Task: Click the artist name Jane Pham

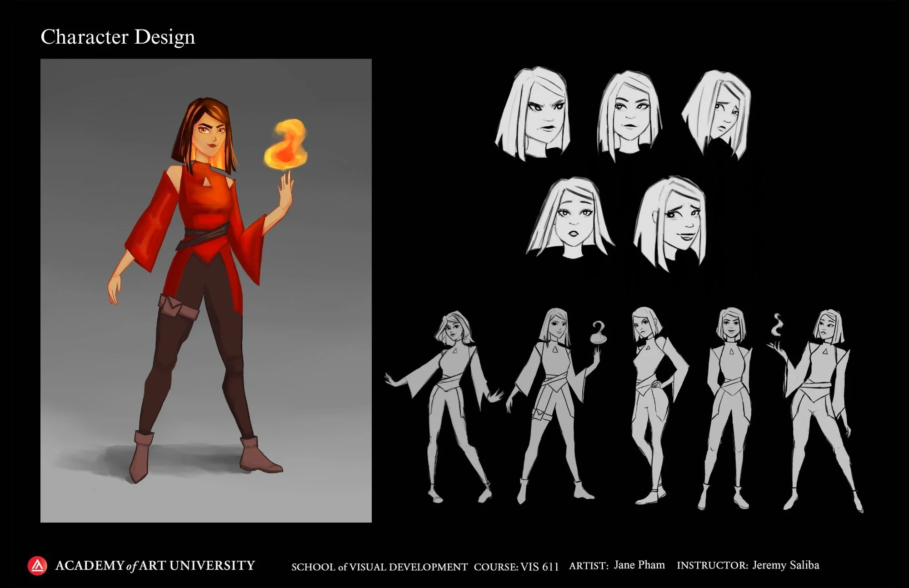Action: 639,565
